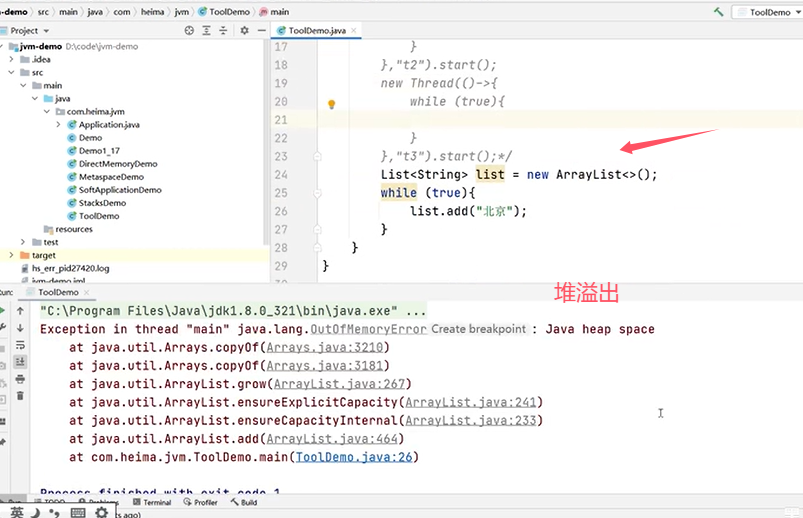Click heima in the breadcrumb path
The width and height of the screenshot is (803, 518).
(x=152, y=12)
